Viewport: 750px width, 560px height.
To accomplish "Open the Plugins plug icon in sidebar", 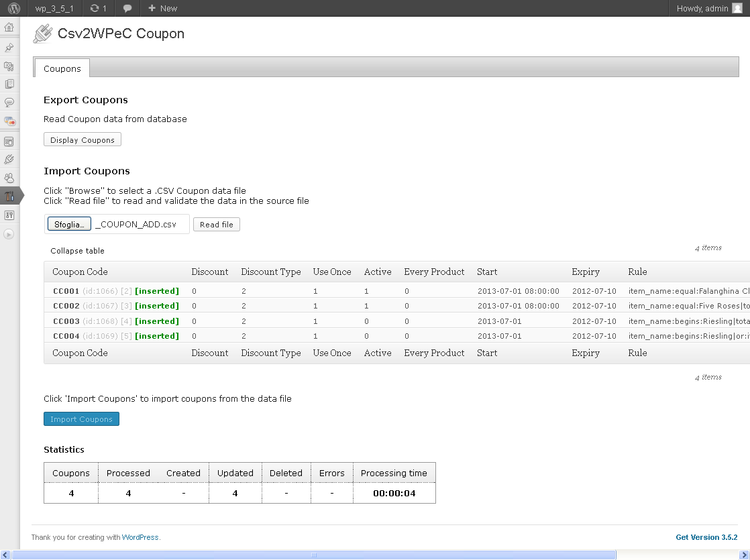I will click(x=9, y=160).
